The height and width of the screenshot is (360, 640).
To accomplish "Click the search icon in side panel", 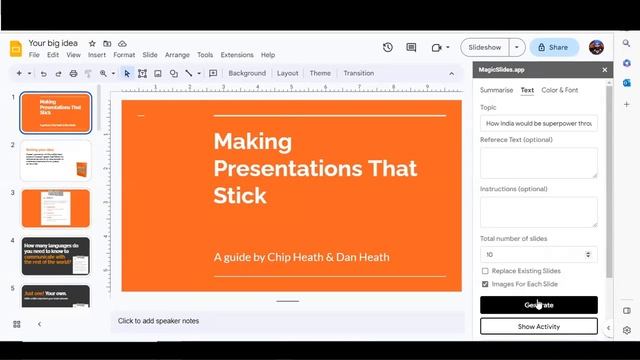I will [626, 43].
